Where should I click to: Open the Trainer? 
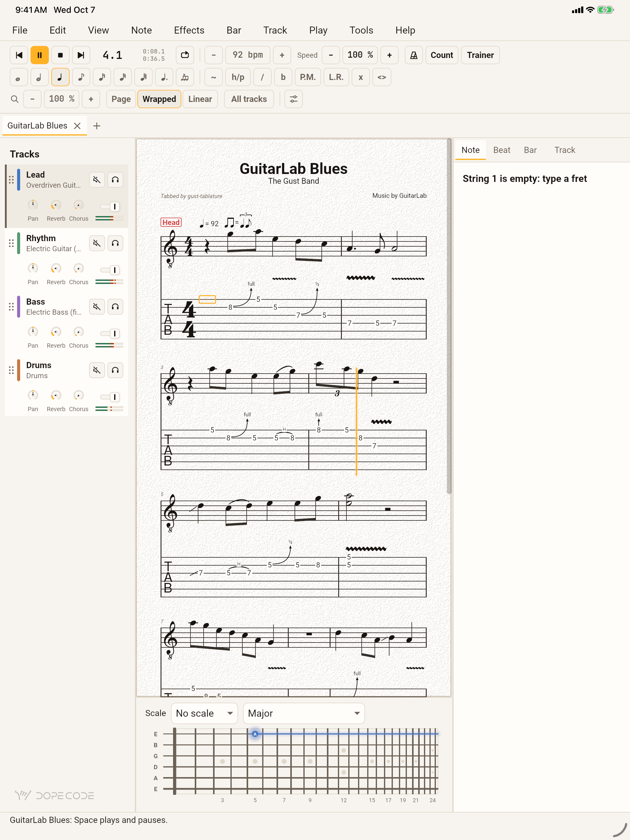tap(480, 55)
